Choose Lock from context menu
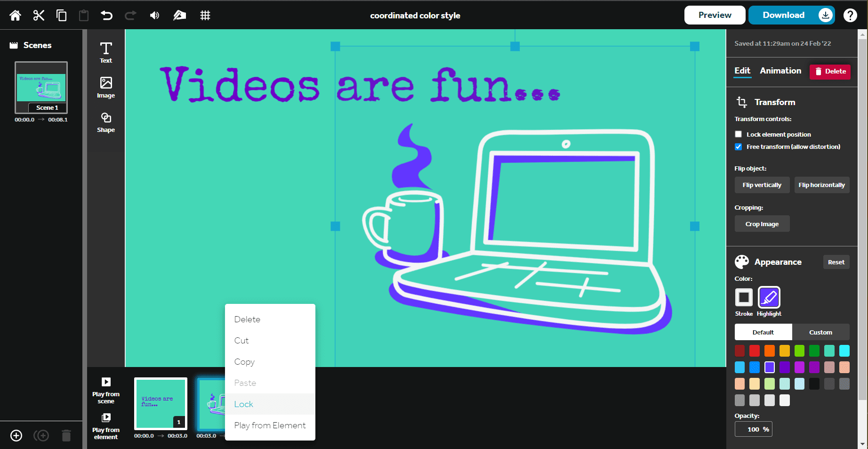The height and width of the screenshot is (449, 868). coord(270,404)
